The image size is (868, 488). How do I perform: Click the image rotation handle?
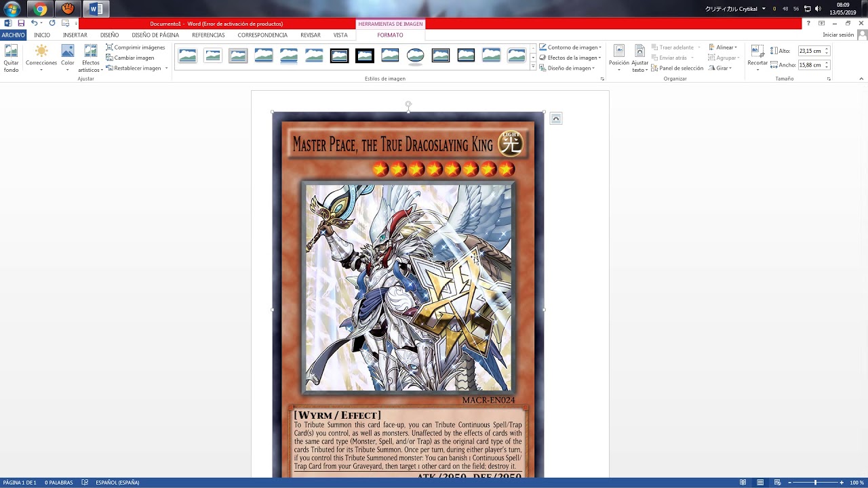tap(408, 104)
